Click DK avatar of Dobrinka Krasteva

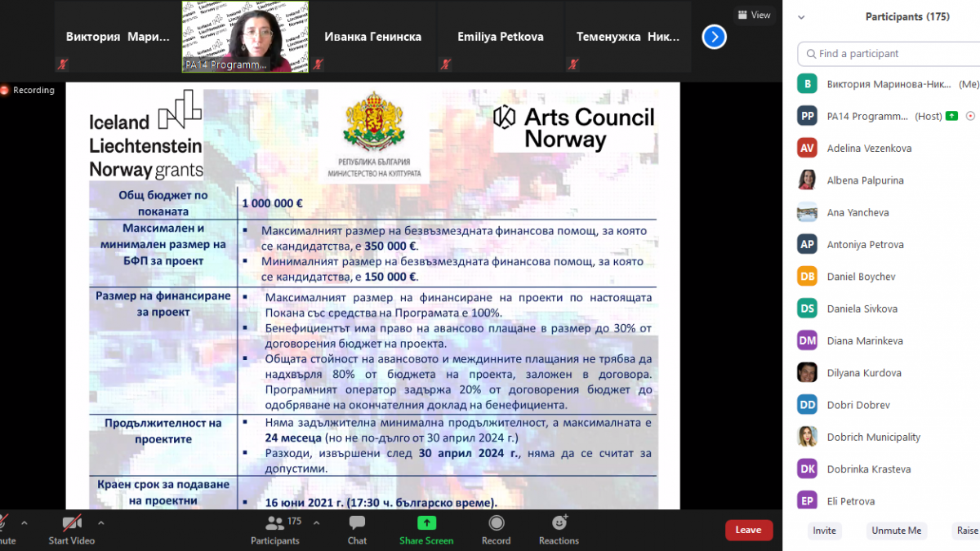pos(808,469)
